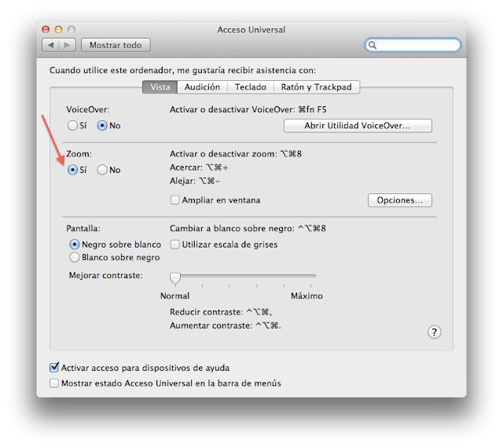Click the magnifier icon in the search field
Viewport: 503px width, 448px height.
pos(372,45)
